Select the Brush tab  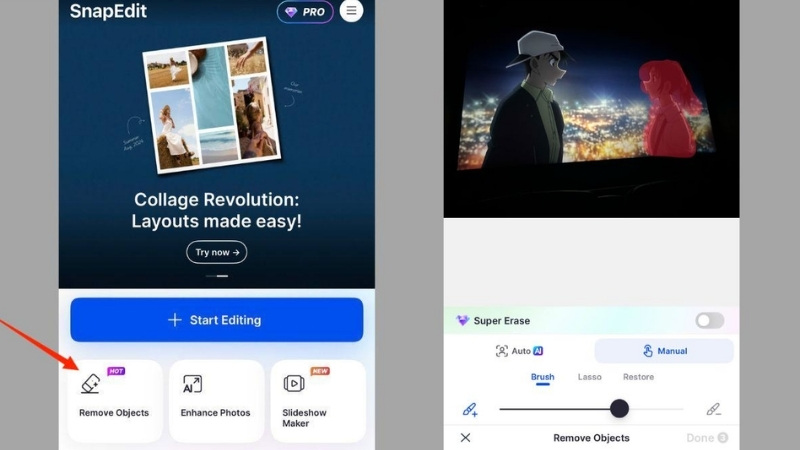[542, 378]
